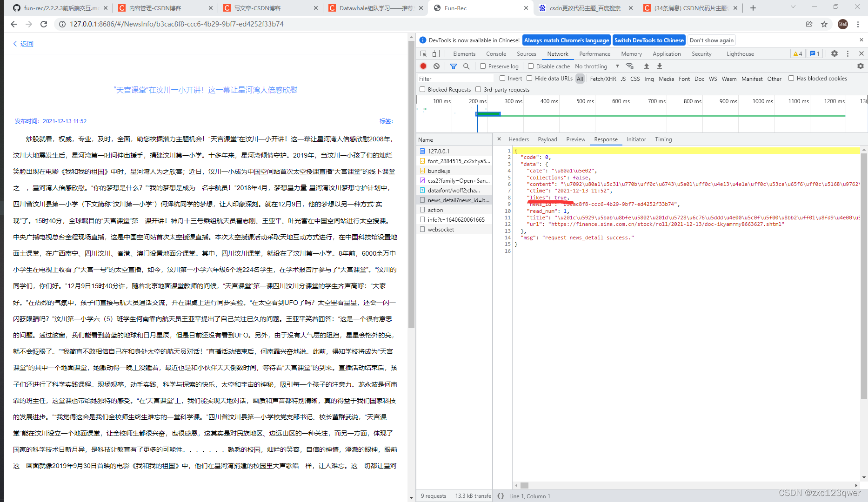Switch to the Elements panel
The width and height of the screenshot is (868, 502).
464,54
